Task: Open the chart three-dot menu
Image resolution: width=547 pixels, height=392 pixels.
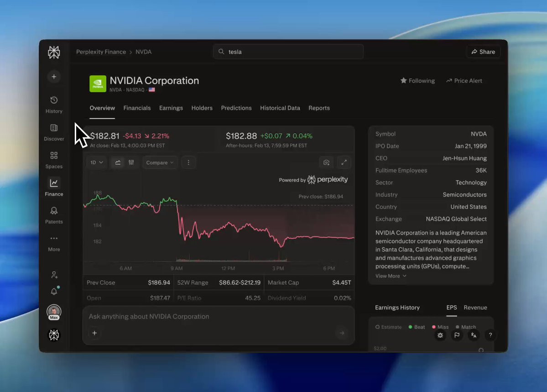Action: coord(188,162)
